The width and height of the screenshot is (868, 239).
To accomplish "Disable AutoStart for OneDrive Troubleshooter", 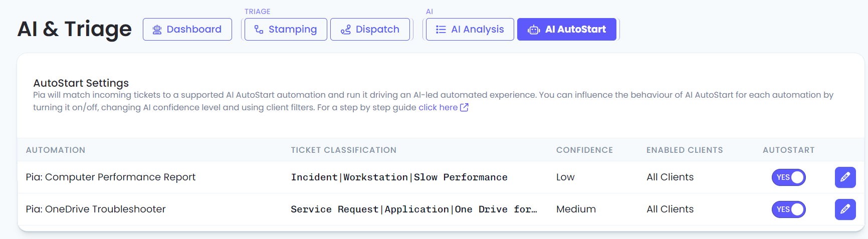I will pyautogui.click(x=788, y=209).
